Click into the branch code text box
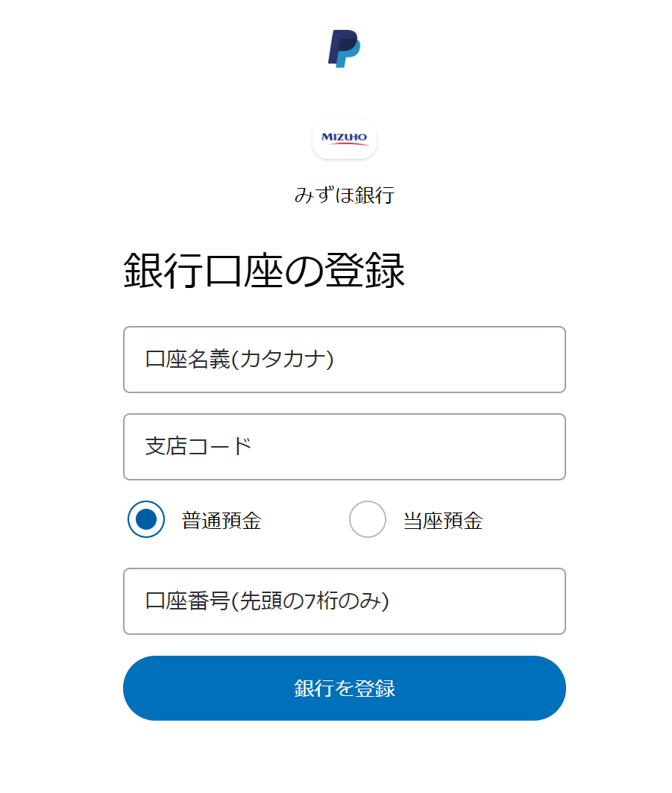Image resolution: width=672 pixels, height=793 pixels. coord(344,447)
